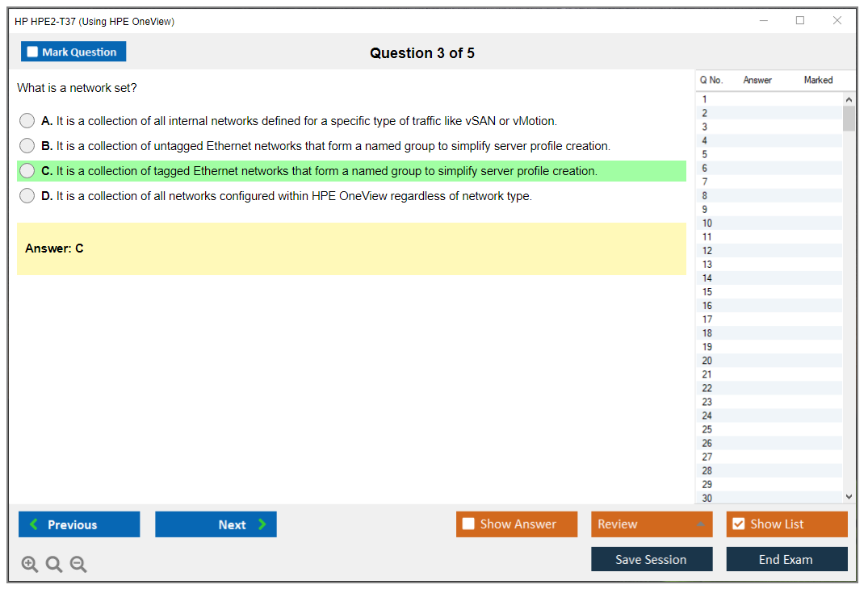Pick option D radio button

[27, 196]
